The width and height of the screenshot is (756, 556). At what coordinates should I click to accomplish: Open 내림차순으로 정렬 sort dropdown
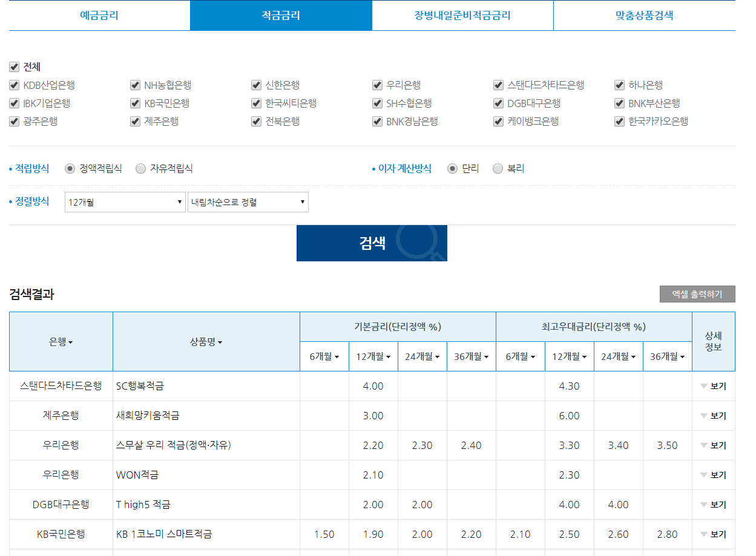click(248, 202)
